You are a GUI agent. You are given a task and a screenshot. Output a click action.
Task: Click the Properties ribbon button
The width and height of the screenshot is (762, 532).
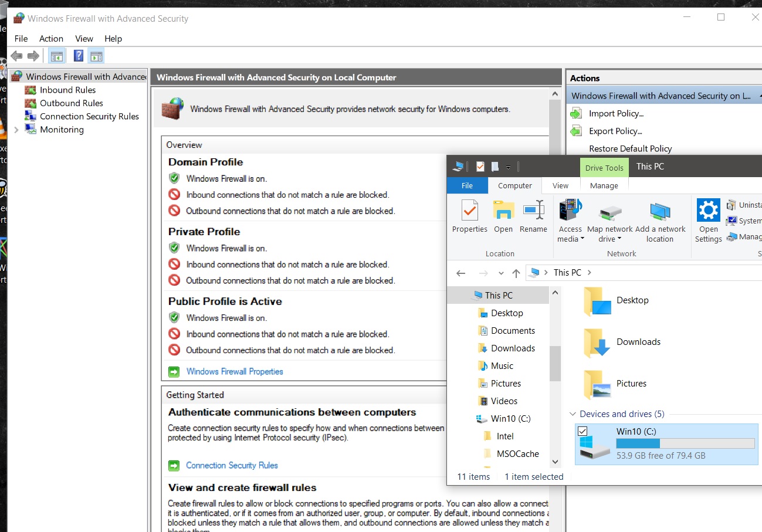tap(470, 216)
